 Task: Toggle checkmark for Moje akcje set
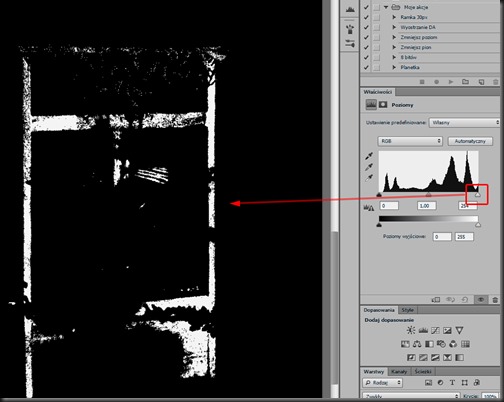tap(366, 7)
